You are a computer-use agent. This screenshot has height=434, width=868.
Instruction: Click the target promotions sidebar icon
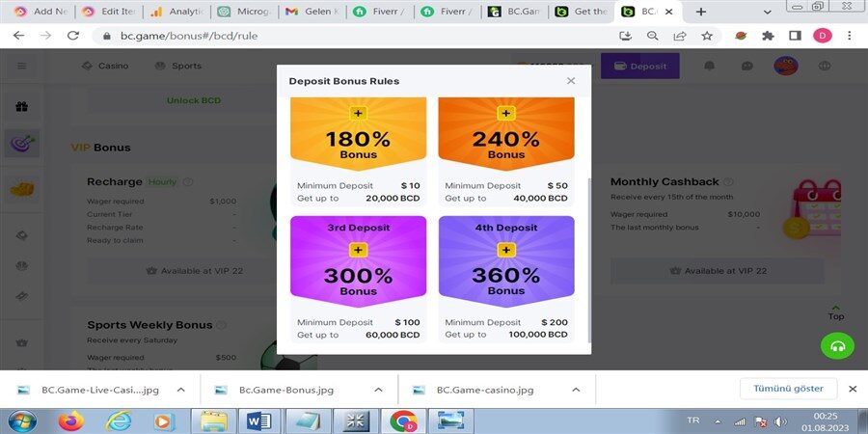22,144
